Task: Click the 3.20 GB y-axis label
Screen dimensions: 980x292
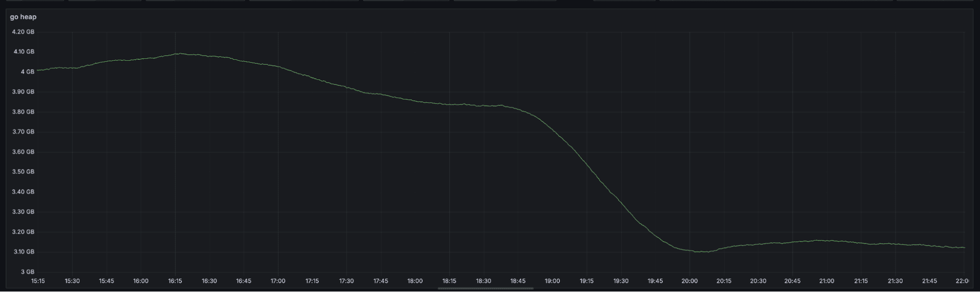Action: pyautogui.click(x=23, y=232)
